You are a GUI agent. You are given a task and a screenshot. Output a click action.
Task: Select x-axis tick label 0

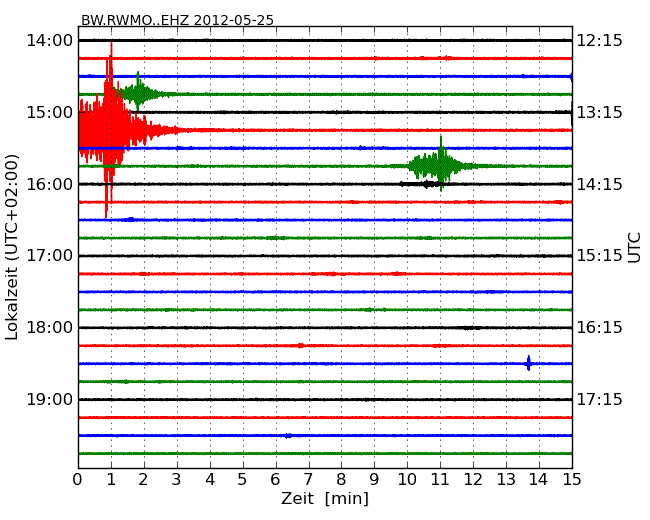pyautogui.click(x=78, y=480)
